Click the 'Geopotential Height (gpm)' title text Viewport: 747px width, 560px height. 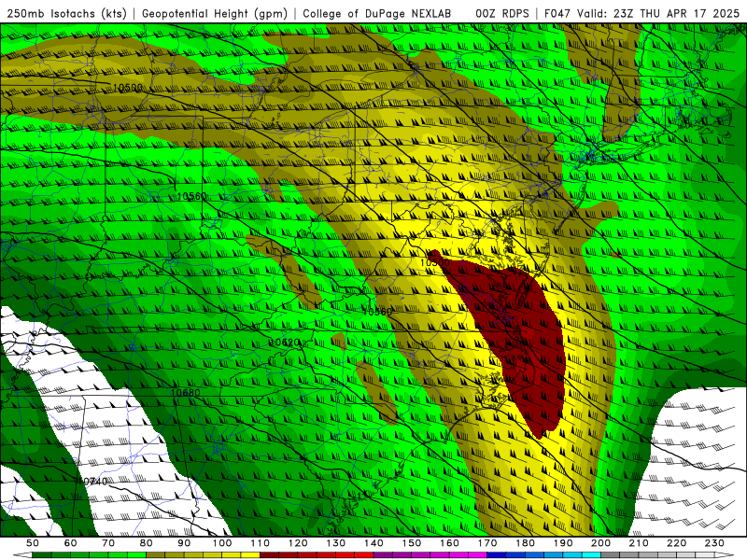(215, 13)
